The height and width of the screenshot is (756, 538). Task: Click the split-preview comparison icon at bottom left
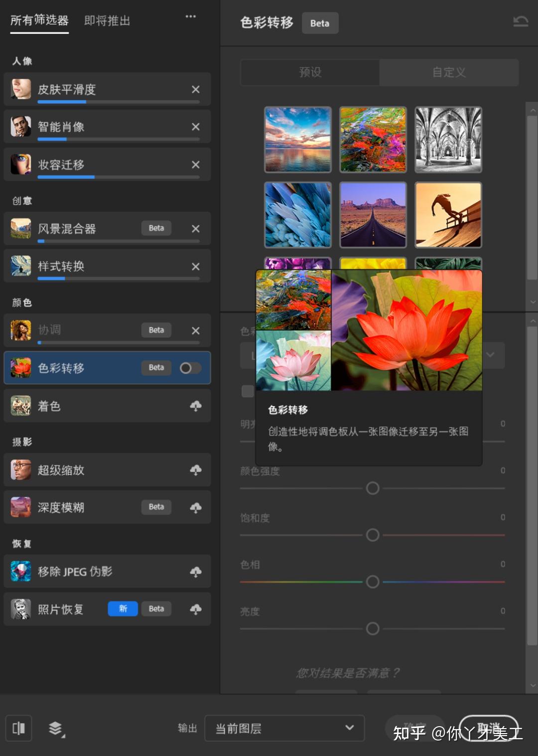click(18, 728)
